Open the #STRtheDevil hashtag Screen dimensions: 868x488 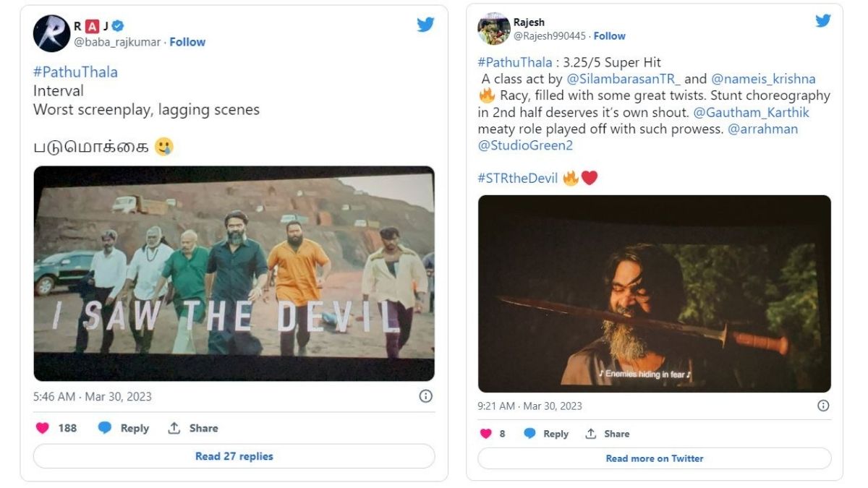517,178
